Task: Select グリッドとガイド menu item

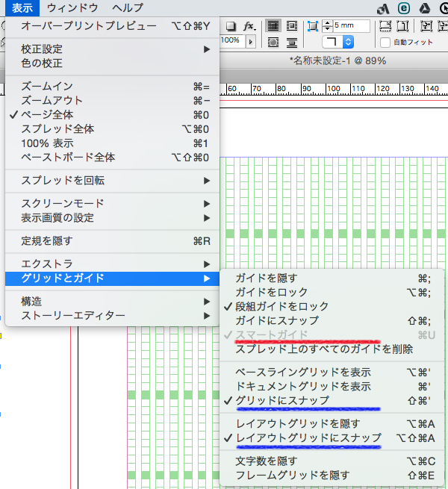Action: pos(112,278)
